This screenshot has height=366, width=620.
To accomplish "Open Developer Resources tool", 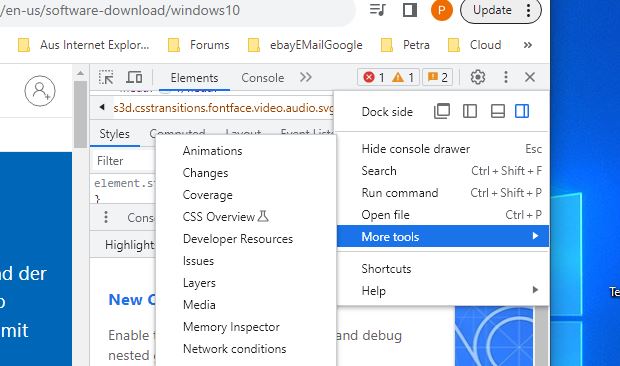I will click(246, 239).
